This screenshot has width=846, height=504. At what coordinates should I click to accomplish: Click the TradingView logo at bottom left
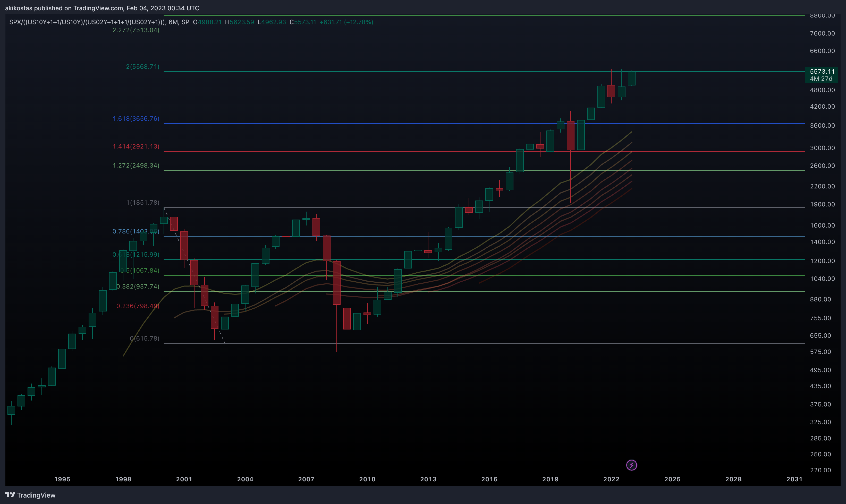coord(30,495)
